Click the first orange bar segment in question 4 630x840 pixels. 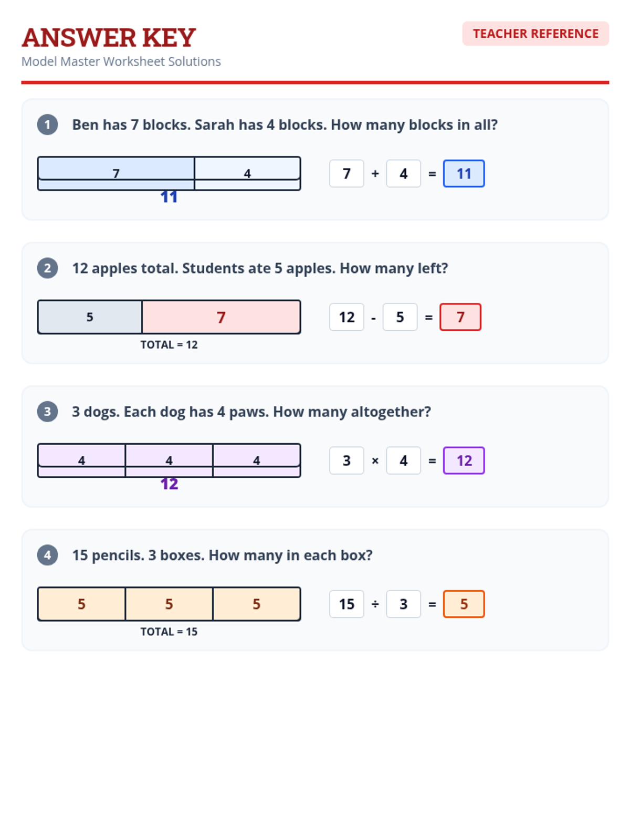tap(81, 604)
